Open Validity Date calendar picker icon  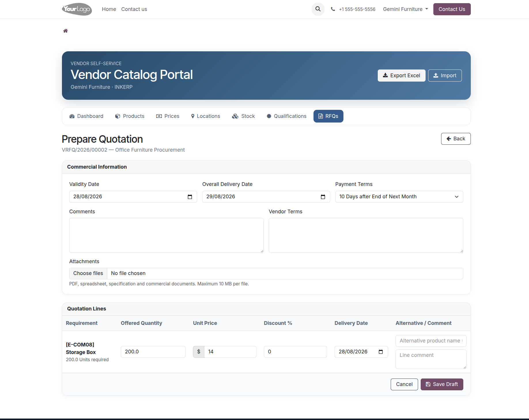(190, 197)
